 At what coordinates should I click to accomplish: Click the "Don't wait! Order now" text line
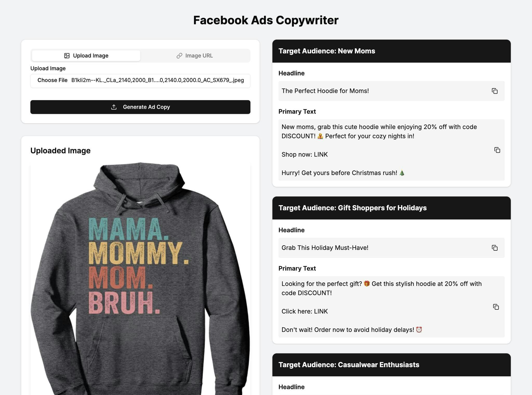click(x=348, y=330)
